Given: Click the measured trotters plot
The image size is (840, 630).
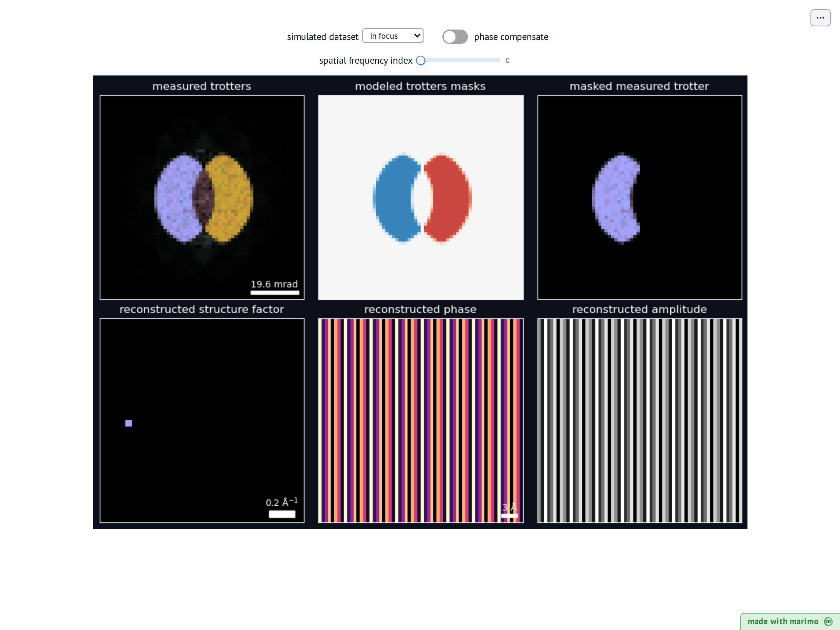Looking at the screenshot, I should [x=202, y=198].
